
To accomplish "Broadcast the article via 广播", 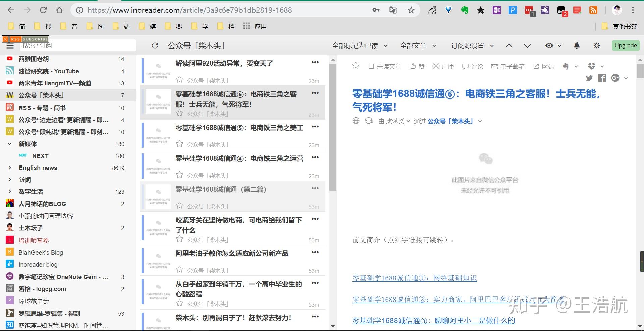I will (443, 66).
